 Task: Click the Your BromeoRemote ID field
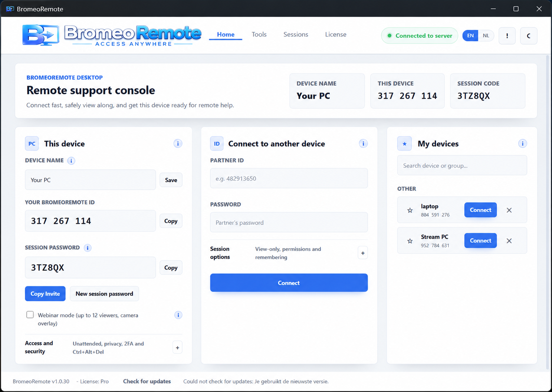pyautogui.click(x=91, y=221)
